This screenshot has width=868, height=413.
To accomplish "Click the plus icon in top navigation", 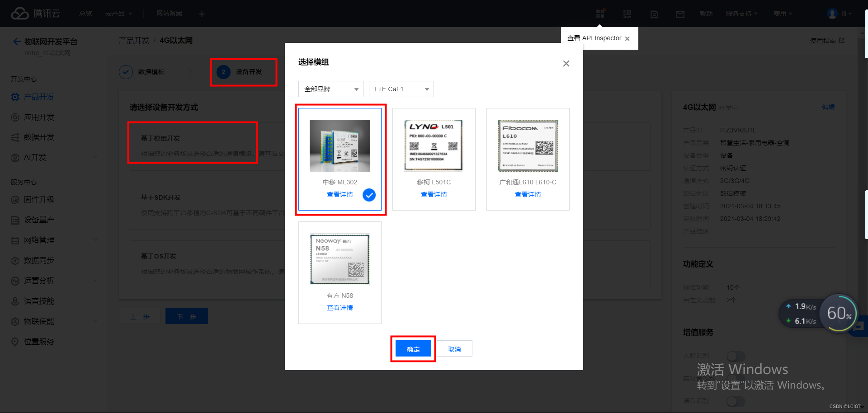I will point(202,14).
